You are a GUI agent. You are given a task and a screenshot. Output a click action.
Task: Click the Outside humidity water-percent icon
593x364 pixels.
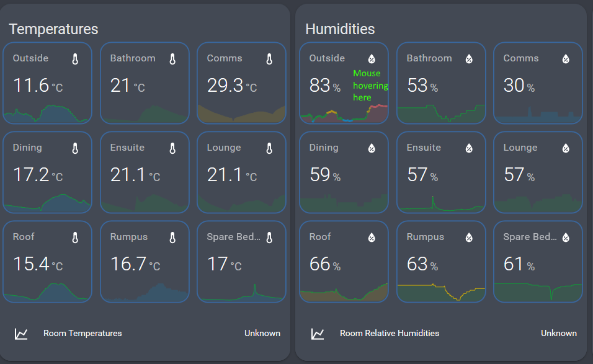[x=372, y=58]
